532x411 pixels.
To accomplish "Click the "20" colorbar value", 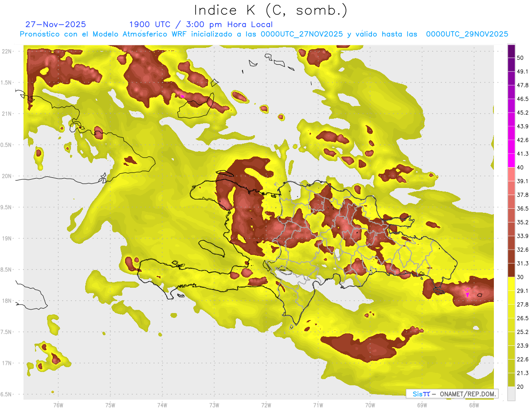I will click(x=520, y=387).
